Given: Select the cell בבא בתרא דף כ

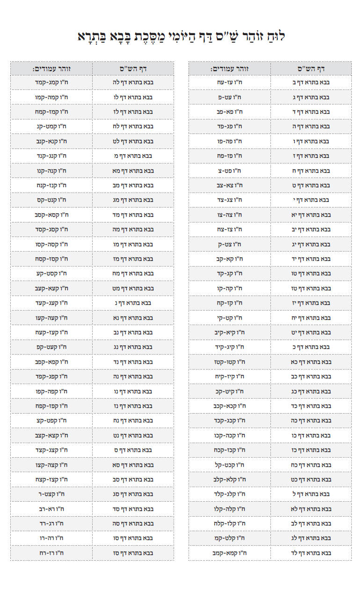Looking at the screenshot, I should [x=311, y=347].
